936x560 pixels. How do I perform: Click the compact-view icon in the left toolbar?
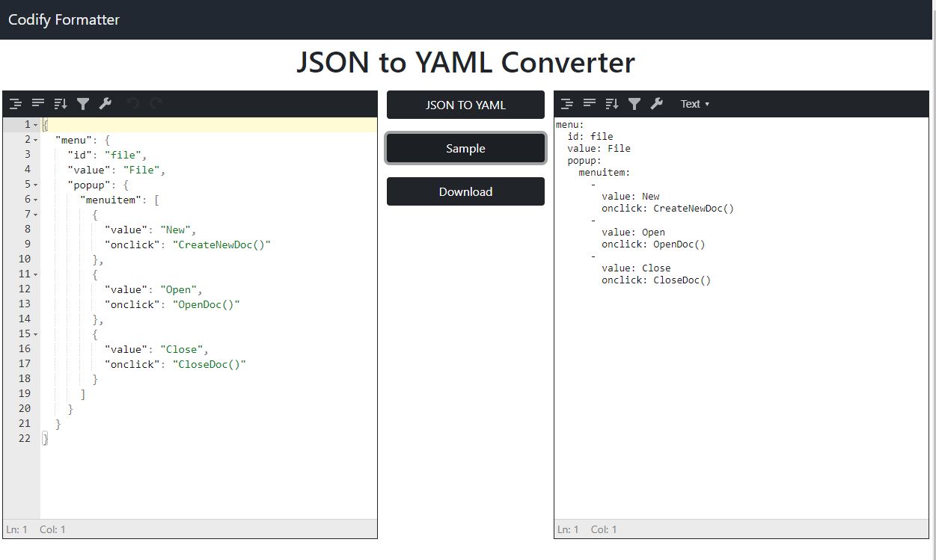pos(37,103)
